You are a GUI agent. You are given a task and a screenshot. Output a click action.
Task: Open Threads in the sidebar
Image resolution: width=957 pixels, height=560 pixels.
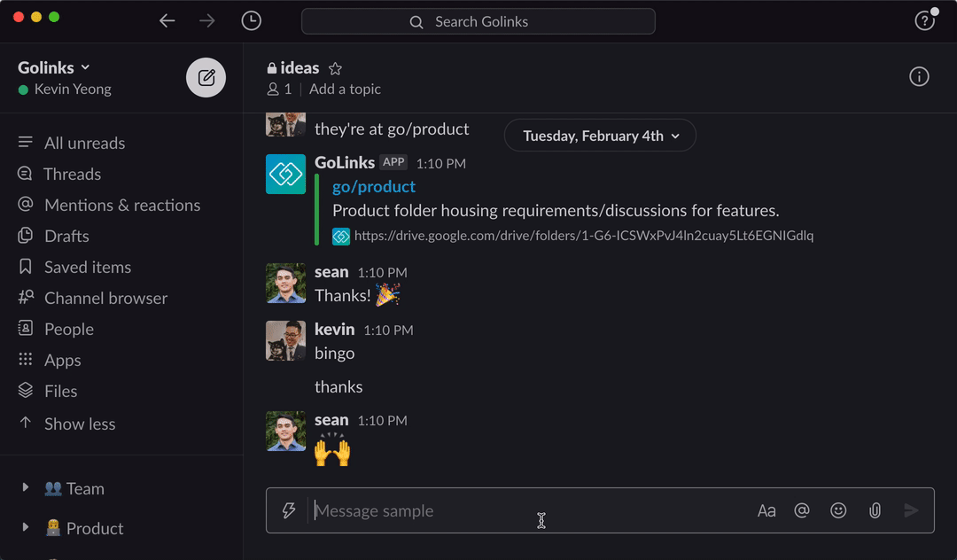point(72,174)
